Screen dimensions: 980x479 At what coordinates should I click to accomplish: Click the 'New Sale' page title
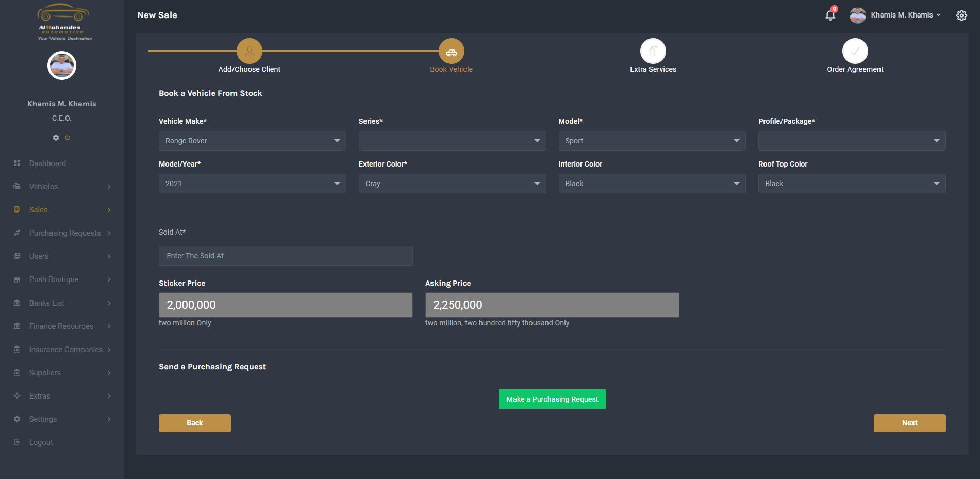(x=157, y=15)
